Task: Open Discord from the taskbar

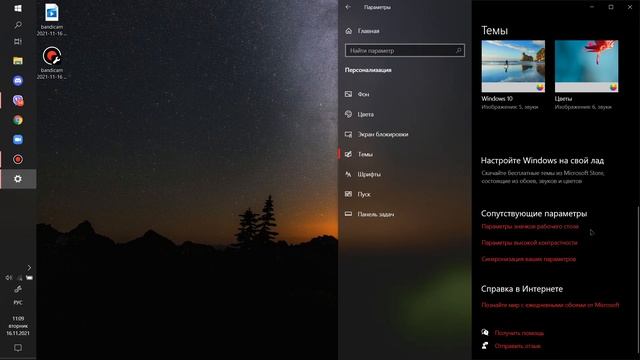Action: click(x=18, y=80)
